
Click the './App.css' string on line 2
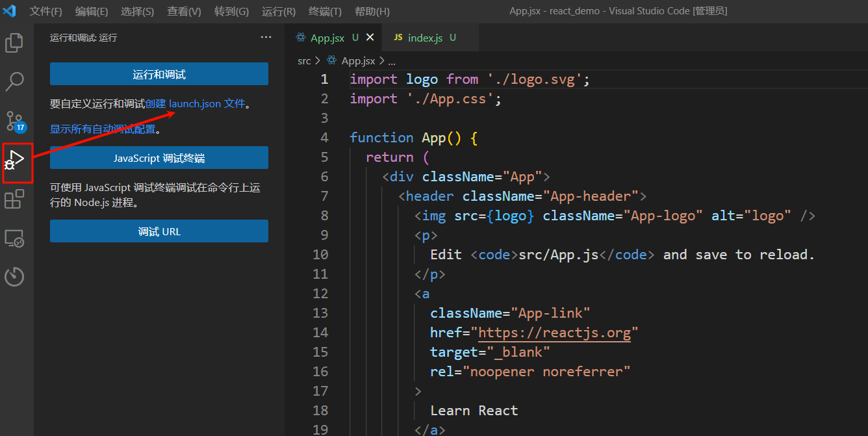(450, 99)
